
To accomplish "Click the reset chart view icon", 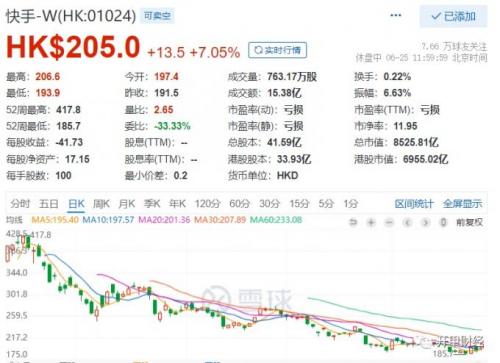I will (x=353, y=222).
